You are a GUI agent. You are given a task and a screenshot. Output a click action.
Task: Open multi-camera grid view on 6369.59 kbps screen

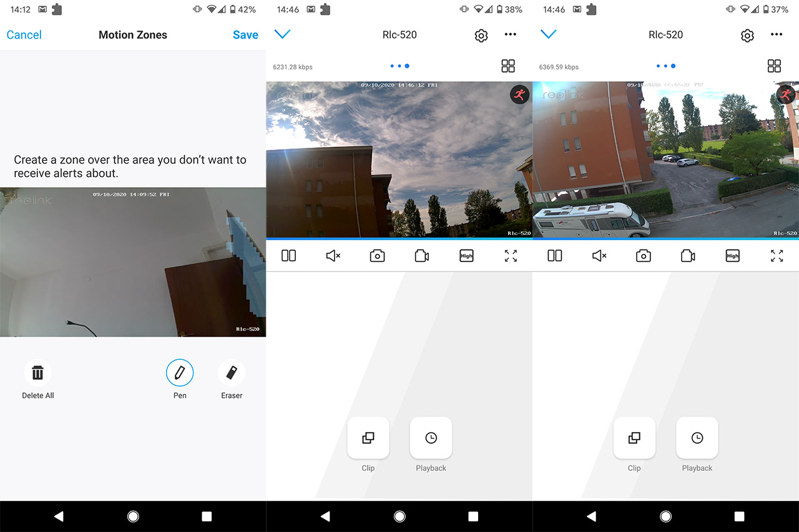[x=774, y=66]
